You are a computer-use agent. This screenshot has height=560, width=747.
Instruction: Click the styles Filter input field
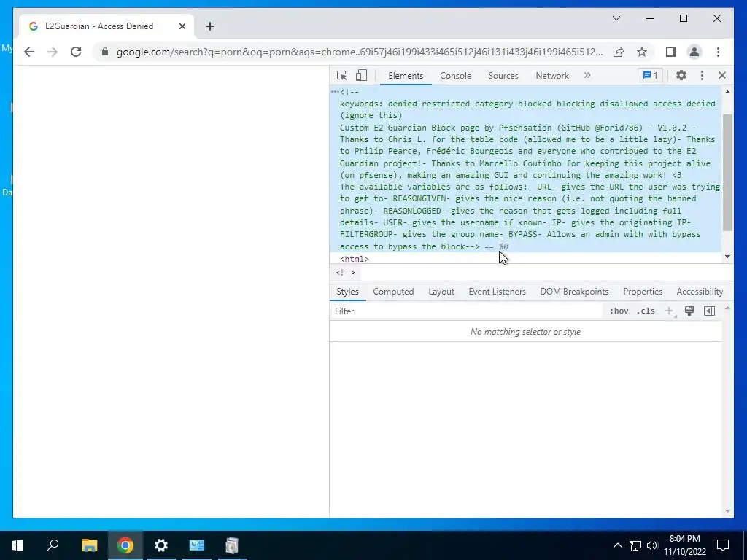467,311
